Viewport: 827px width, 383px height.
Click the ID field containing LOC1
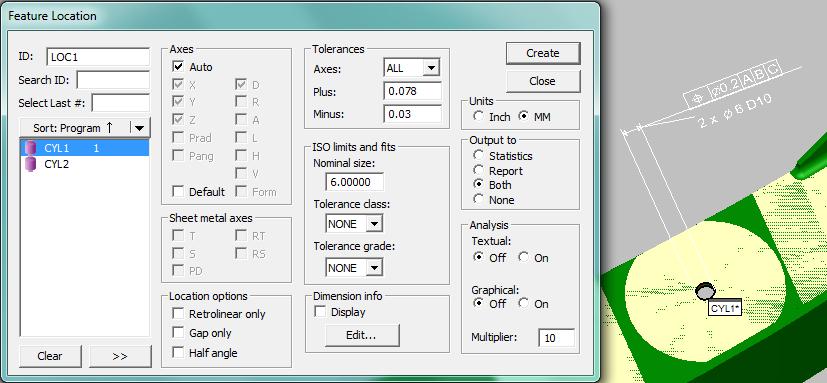pyautogui.click(x=98, y=57)
